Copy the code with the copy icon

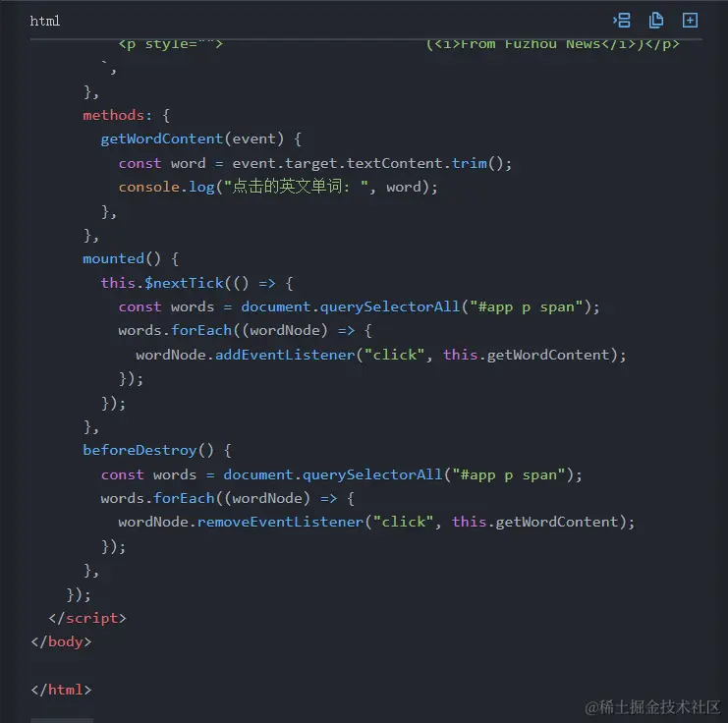click(x=655, y=21)
